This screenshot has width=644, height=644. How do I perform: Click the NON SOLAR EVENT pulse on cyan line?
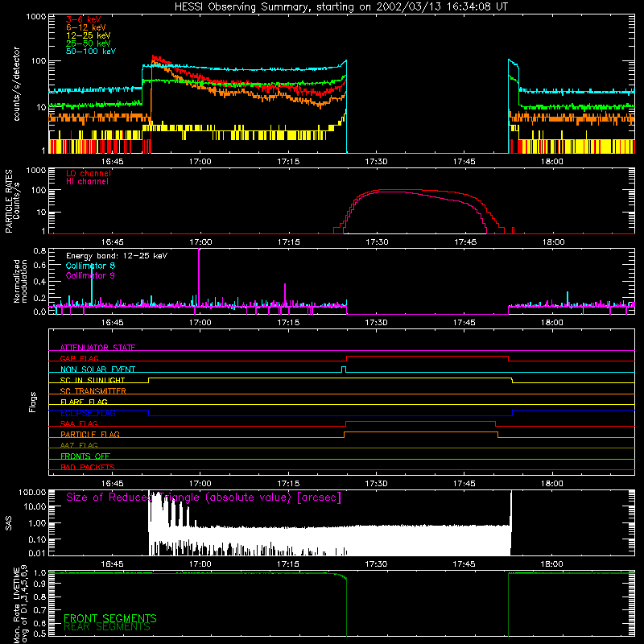click(x=344, y=369)
